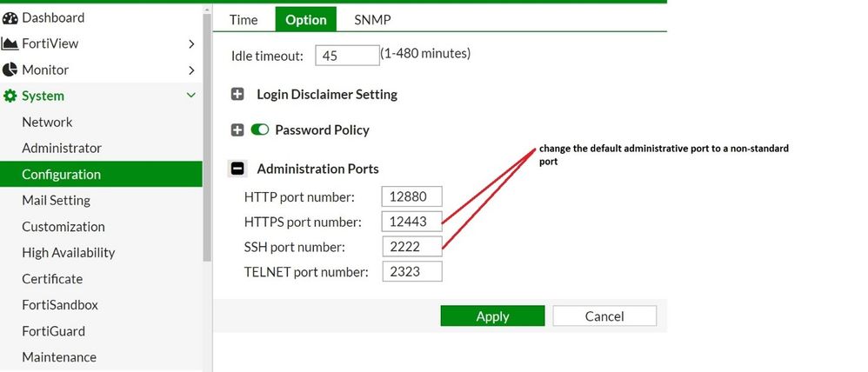Click the Monitor pie icon
This screenshot has height=372, width=868.
[x=10, y=70]
